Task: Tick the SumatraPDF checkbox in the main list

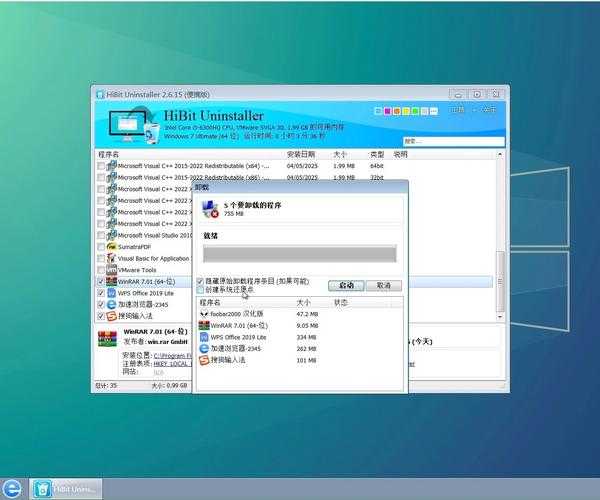Action: coord(101,245)
